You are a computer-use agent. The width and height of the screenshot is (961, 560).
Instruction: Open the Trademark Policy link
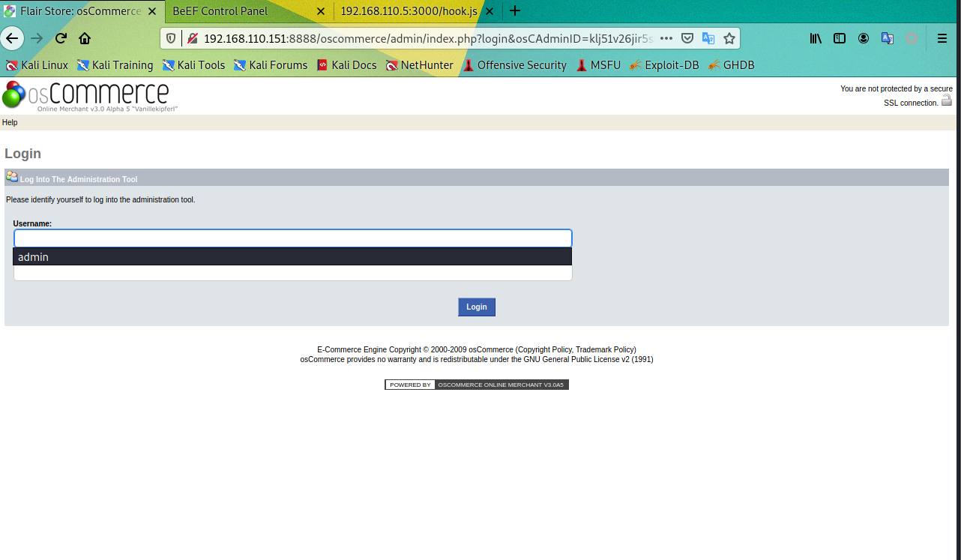(605, 349)
